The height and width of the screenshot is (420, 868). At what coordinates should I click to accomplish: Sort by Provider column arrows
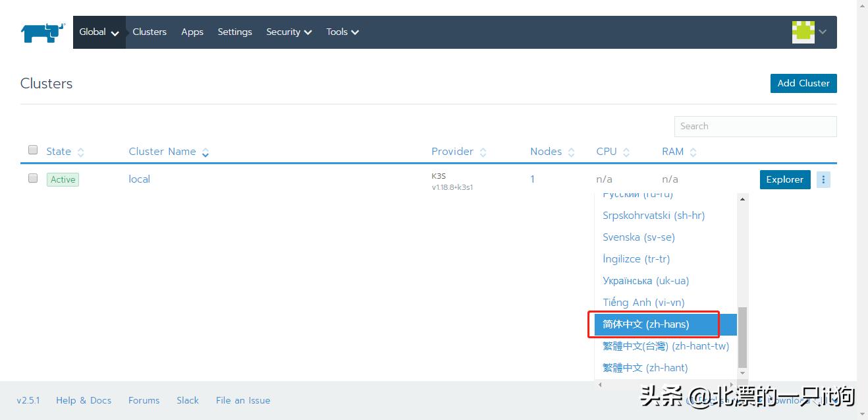pos(483,152)
